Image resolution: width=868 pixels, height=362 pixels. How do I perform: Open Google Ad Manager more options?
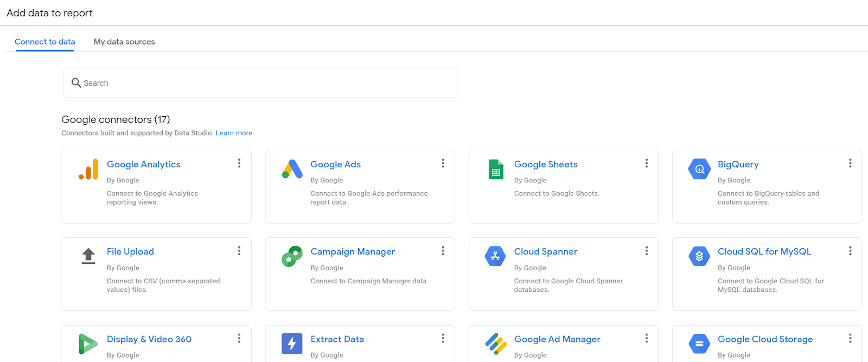pos(647,338)
